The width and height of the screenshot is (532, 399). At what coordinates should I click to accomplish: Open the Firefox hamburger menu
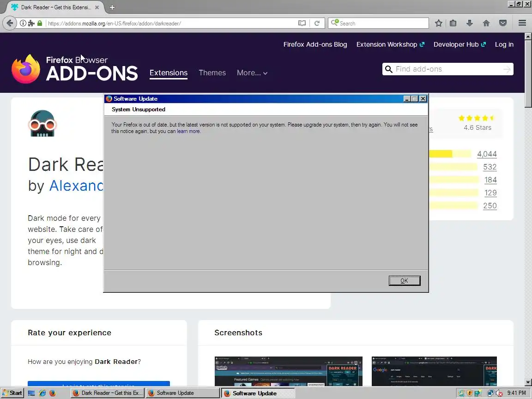[522, 23]
